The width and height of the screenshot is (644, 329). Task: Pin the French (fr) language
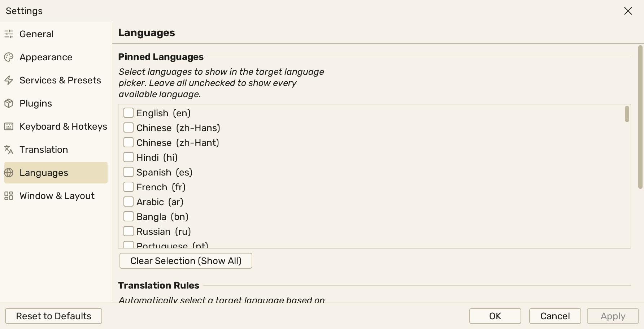coord(129,187)
